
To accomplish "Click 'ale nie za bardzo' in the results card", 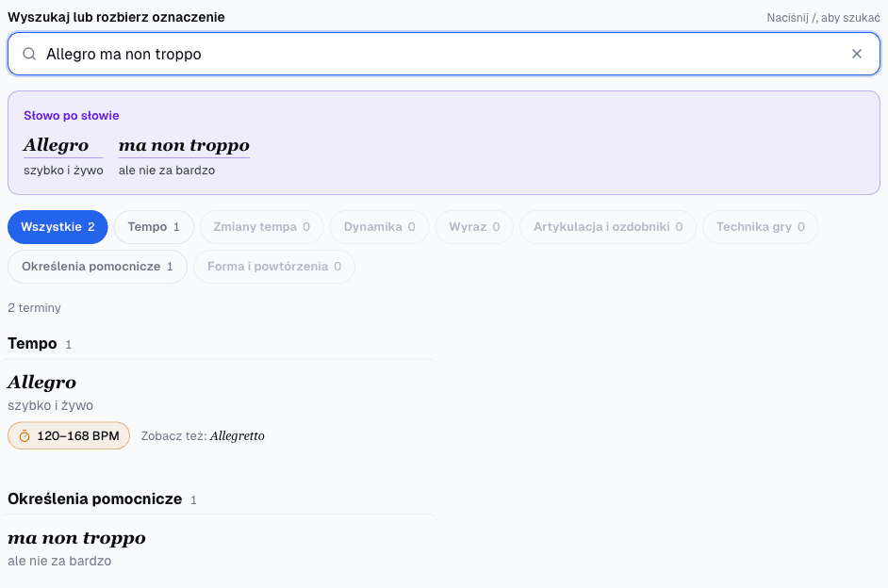I will tap(59, 561).
